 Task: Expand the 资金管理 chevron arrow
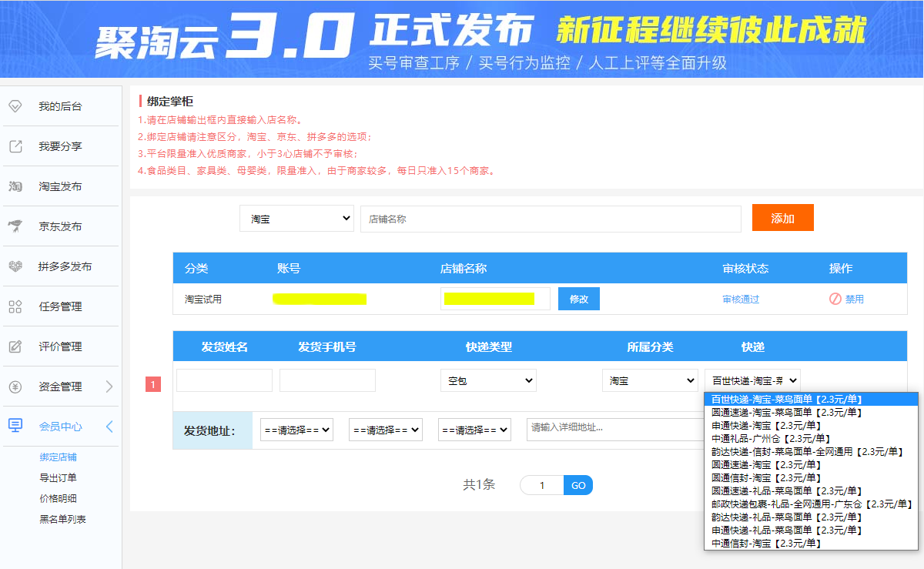click(x=109, y=387)
